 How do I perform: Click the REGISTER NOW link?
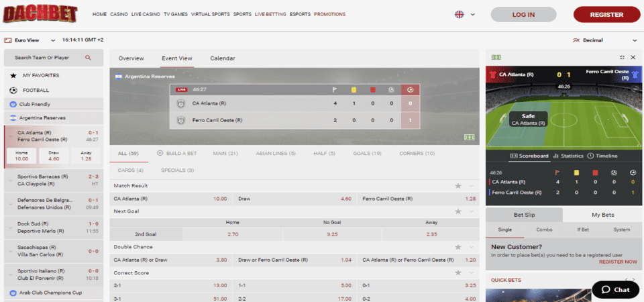[x=618, y=262]
